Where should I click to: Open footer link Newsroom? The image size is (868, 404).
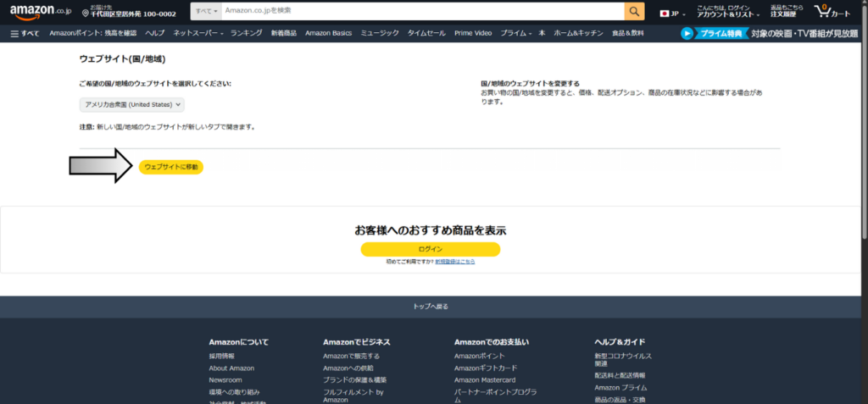coord(225,380)
